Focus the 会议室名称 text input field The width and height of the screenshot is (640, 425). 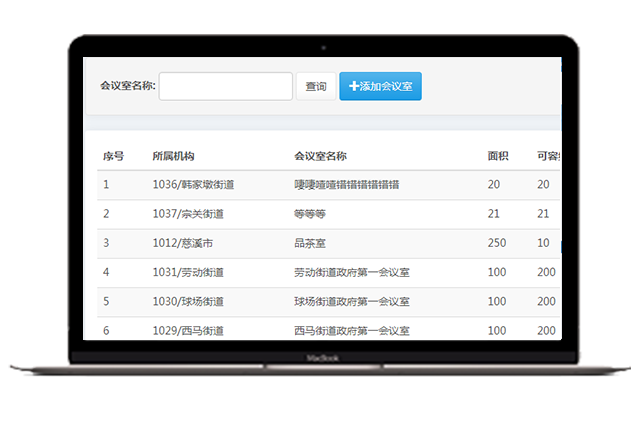click(225, 87)
